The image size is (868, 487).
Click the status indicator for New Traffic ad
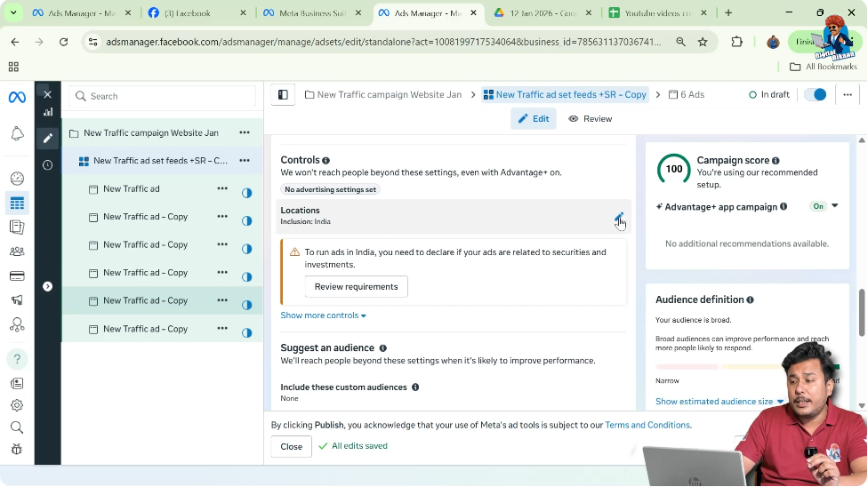[x=247, y=193]
